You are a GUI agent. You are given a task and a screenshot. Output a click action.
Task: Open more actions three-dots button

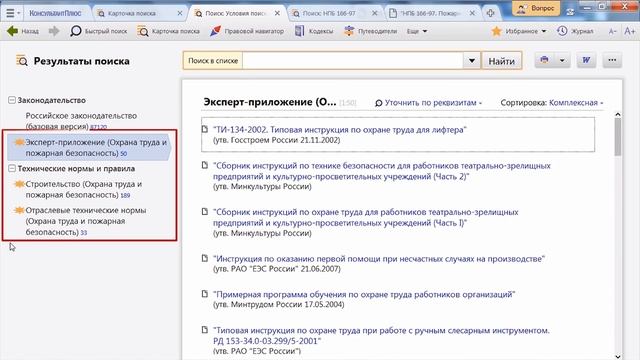coord(612,60)
